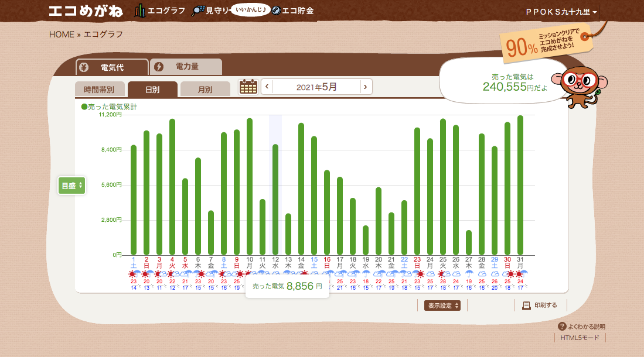Click the 11,200円 axis label
The height and width of the screenshot is (357, 644).
click(x=110, y=115)
